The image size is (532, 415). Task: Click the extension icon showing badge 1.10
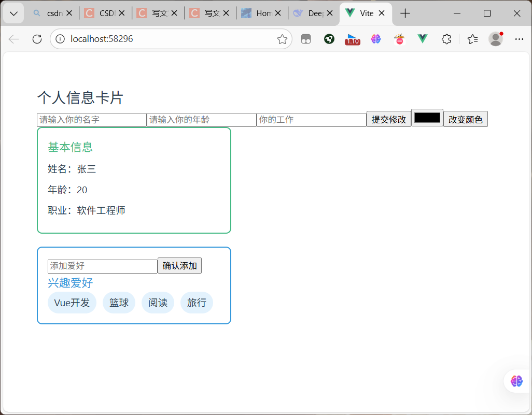[x=353, y=39]
